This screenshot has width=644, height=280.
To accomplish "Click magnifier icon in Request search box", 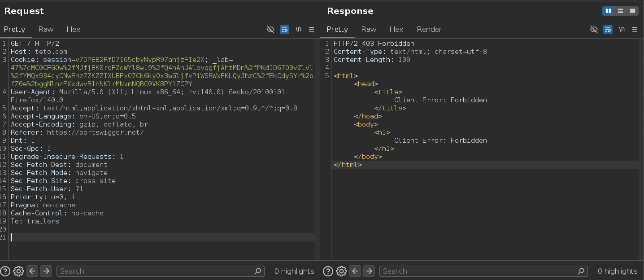I will coord(258,271).
